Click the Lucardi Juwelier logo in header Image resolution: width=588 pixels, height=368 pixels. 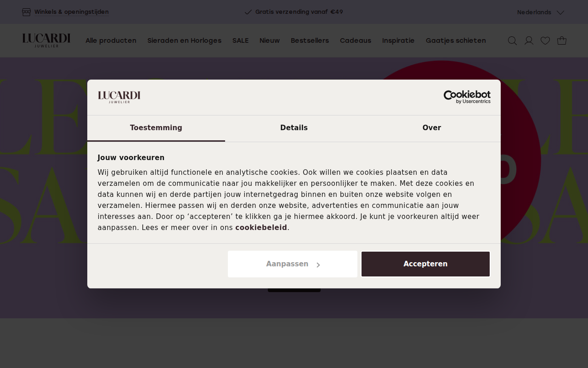click(46, 40)
